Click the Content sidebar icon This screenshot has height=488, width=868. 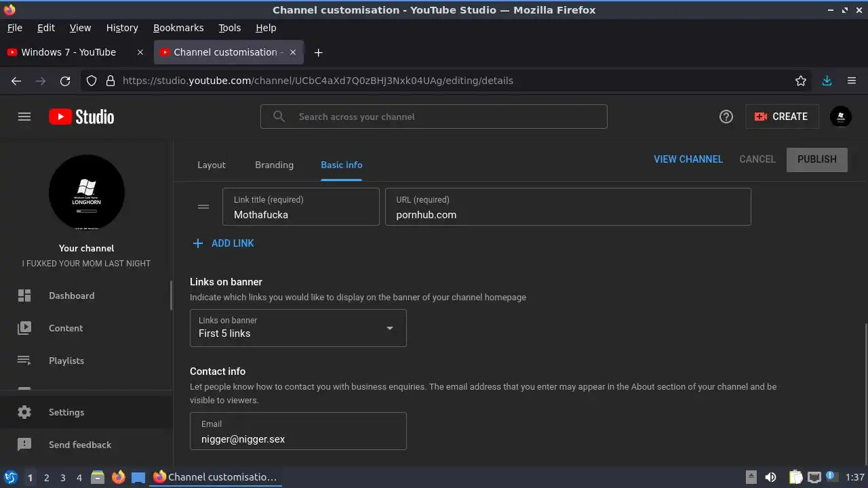pos(24,328)
